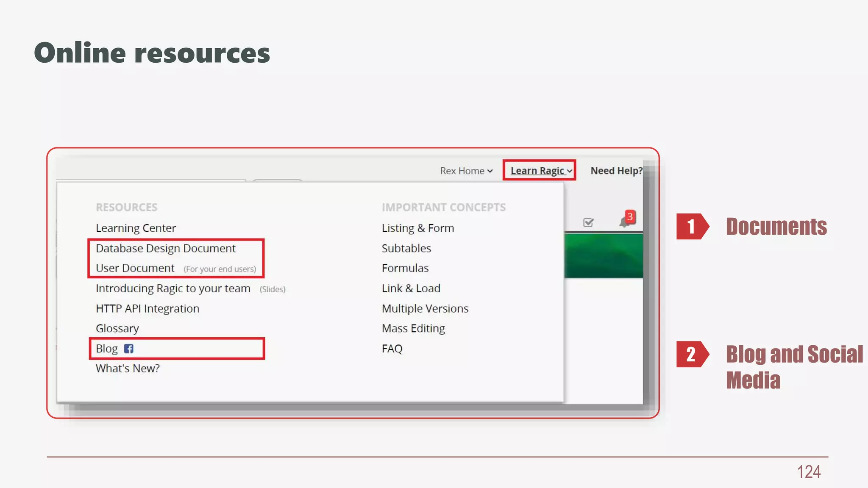Open What's New?
Image resolution: width=868 pixels, height=488 pixels.
pos(128,369)
